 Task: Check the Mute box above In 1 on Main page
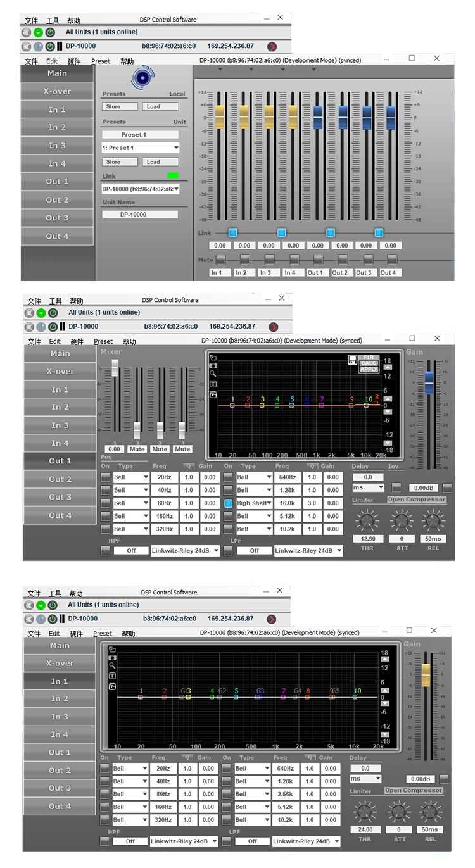220,259
